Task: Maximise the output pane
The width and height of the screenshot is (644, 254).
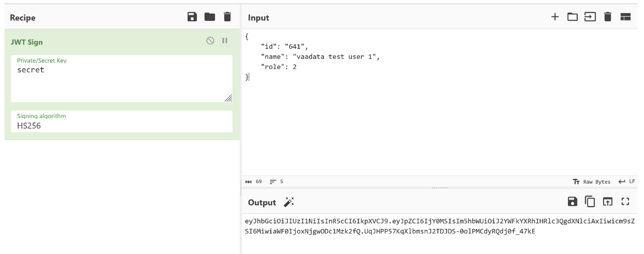Action: click(625, 202)
